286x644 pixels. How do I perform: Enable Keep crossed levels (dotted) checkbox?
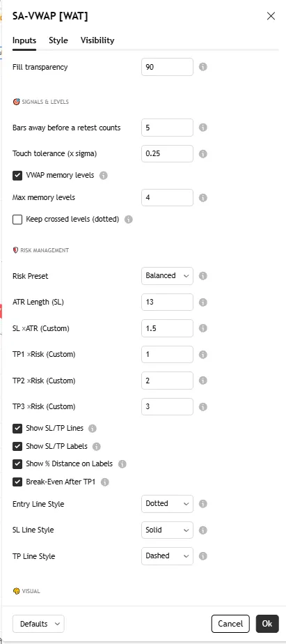click(x=17, y=220)
